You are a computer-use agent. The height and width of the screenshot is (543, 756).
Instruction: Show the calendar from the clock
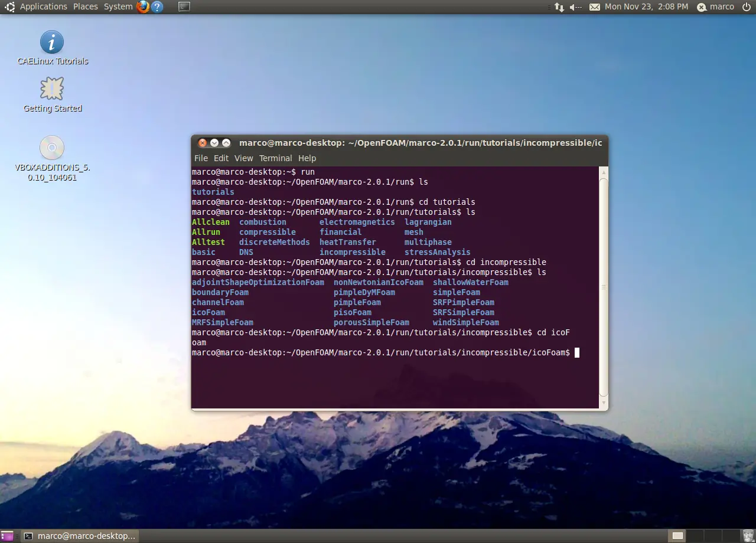646,6
